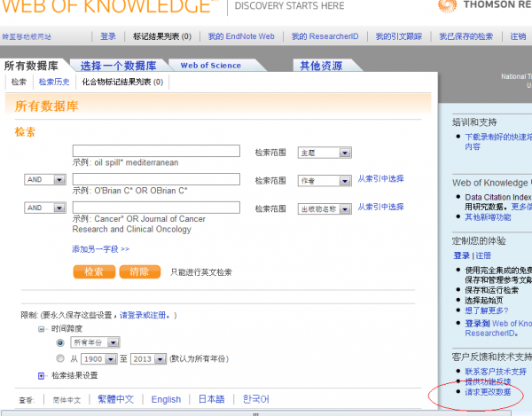Click the 注册 link in sidebar
The image size is (532, 416).
coord(483,255)
